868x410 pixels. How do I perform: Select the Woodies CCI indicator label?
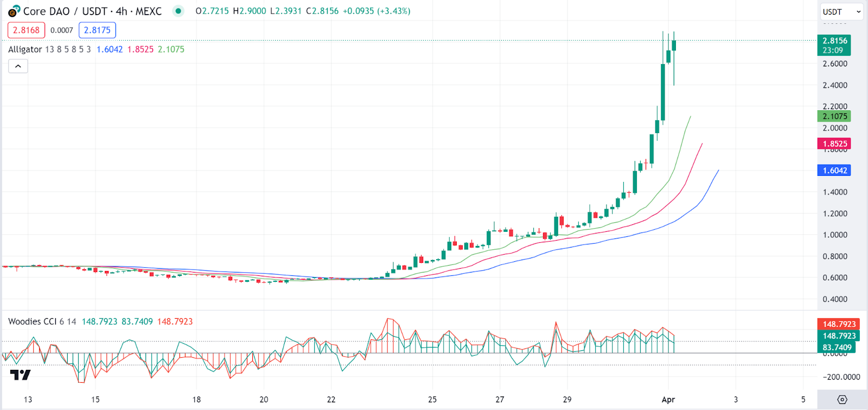tap(32, 321)
